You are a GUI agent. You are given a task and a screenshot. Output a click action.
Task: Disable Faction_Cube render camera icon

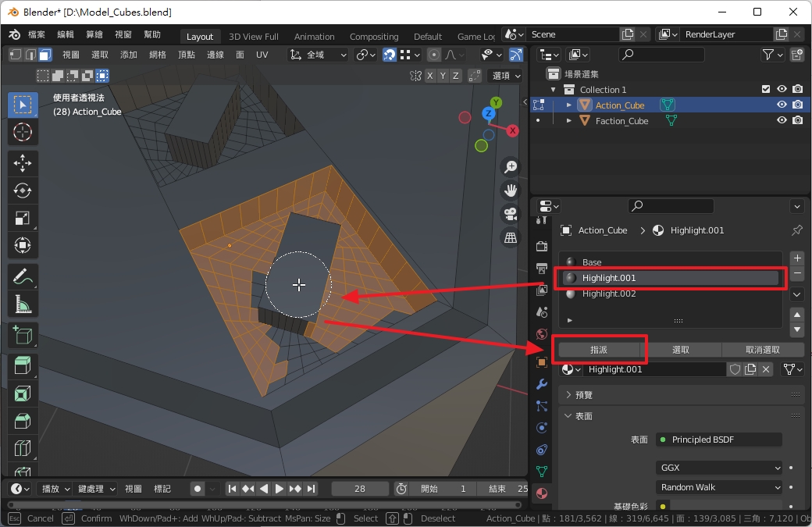coord(797,120)
